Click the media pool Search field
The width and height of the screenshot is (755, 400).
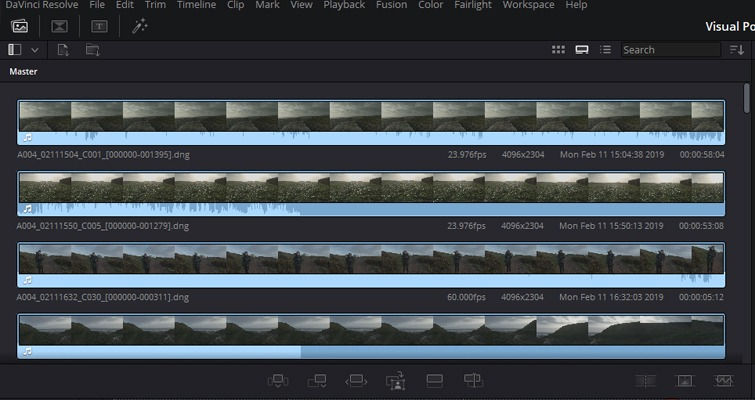click(x=670, y=50)
